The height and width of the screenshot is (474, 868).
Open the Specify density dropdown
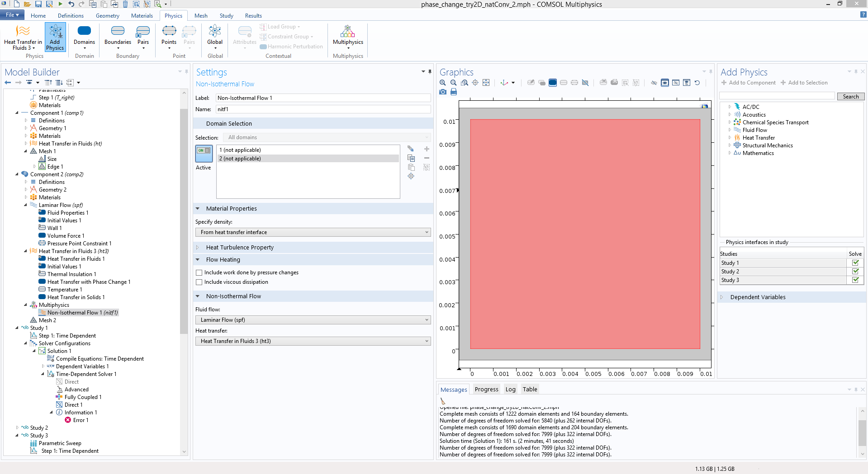pyautogui.click(x=313, y=232)
